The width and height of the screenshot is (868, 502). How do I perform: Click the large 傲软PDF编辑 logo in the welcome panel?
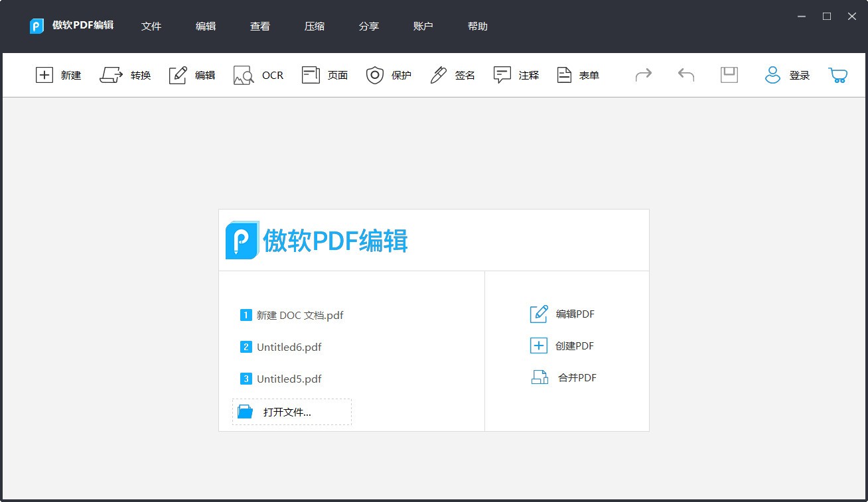[x=317, y=240]
